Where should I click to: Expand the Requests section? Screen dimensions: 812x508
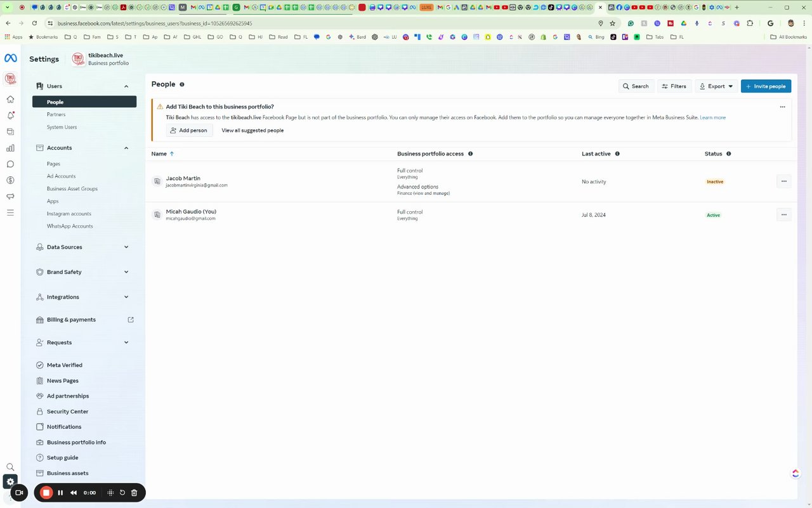(x=126, y=342)
